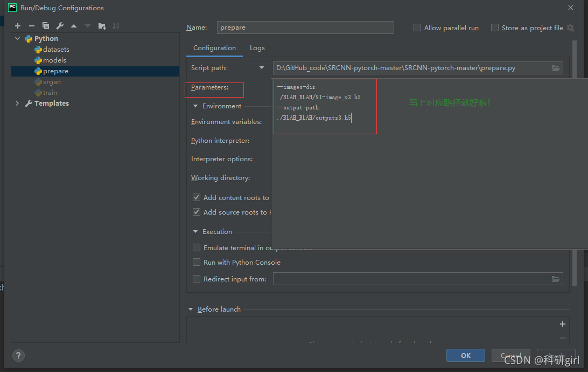Click the Working directory label

[221, 178]
